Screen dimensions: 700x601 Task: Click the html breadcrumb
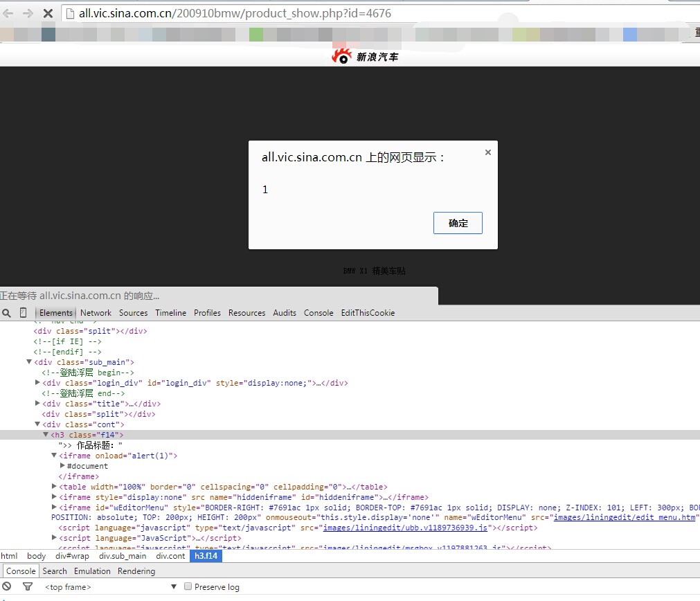pyautogui.click(x=9, y=556)
